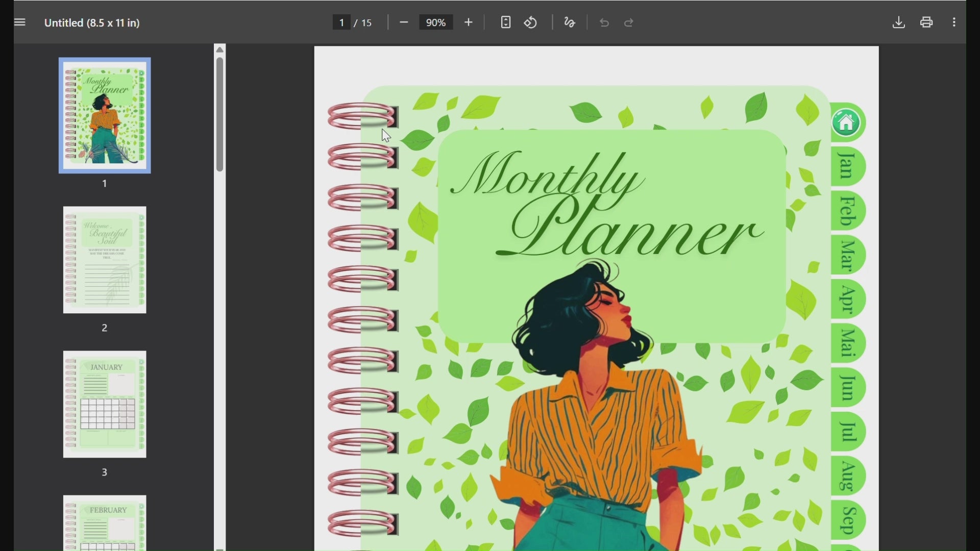Select the Sep month tab
The height and width of the screenshot is (551, 980).
coord(847,519)
